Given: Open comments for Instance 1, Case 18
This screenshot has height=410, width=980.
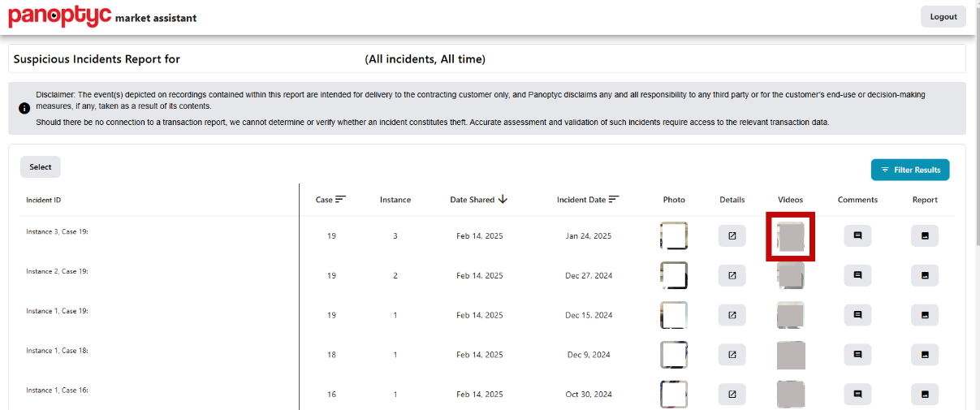Looking at the screenshot, I should pos(857,355).
